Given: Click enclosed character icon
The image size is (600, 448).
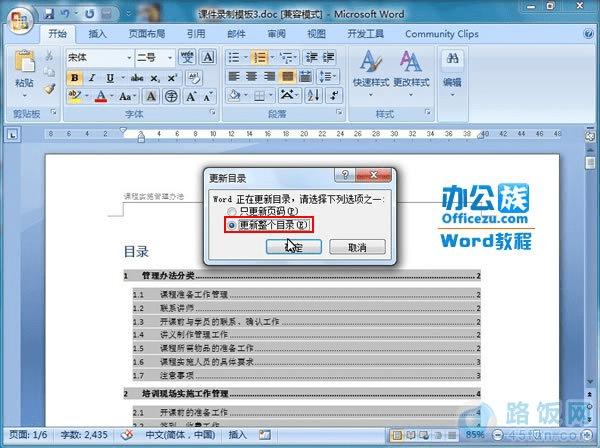Looking at the screenshot, I should [171, 96].
